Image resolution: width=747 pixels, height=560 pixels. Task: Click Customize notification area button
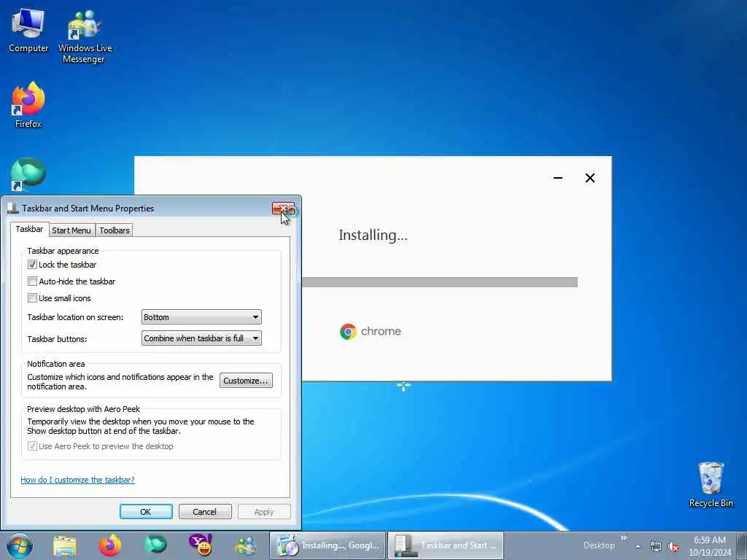point(246,381)
